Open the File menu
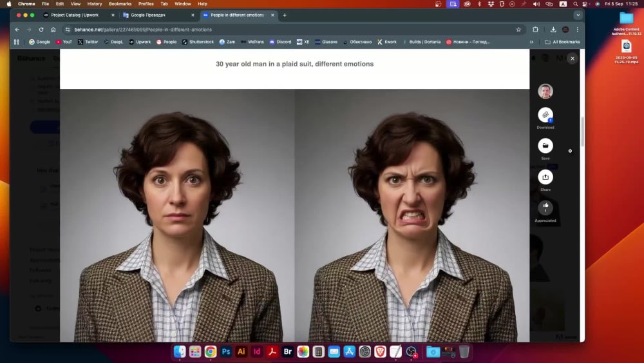 point(45,4)
